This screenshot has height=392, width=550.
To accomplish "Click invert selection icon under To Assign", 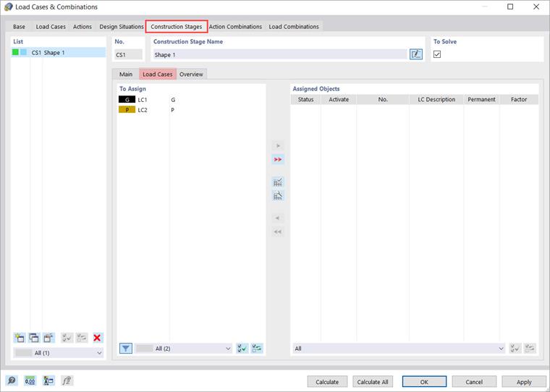I will 257,348.
